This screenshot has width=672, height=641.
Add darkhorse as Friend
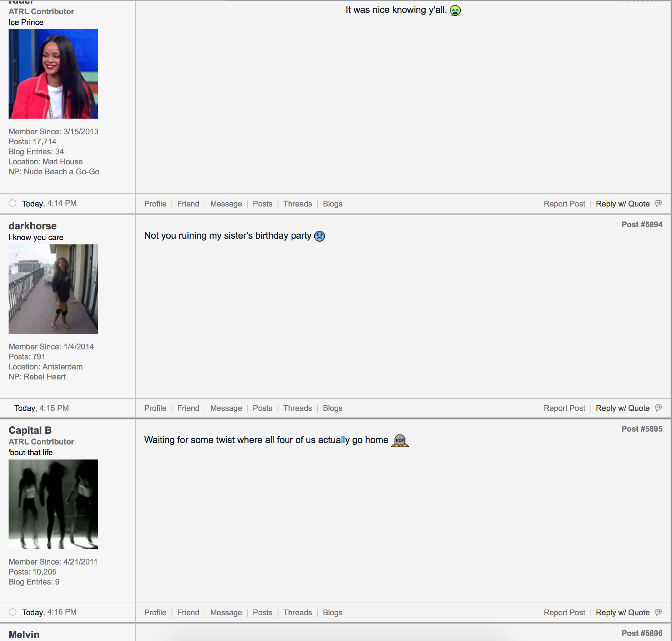tap(188, 408)
